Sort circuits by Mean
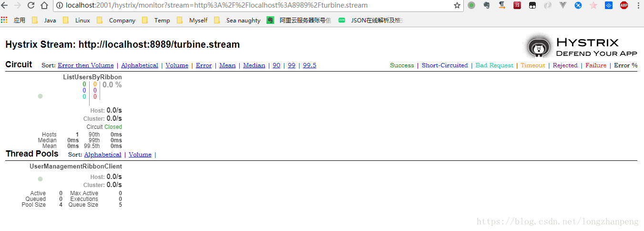Screen dimensions: 644x231 point(227,65)
